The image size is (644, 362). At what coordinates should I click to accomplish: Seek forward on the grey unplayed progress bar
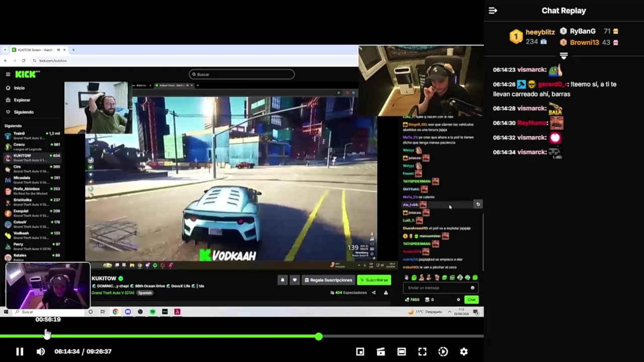403,336
